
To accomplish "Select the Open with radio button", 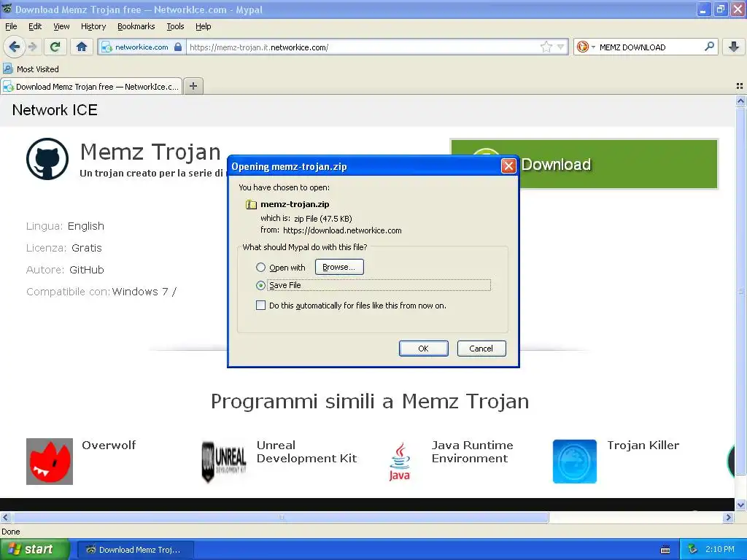I will pyautogui.click(x=260, y=267).
